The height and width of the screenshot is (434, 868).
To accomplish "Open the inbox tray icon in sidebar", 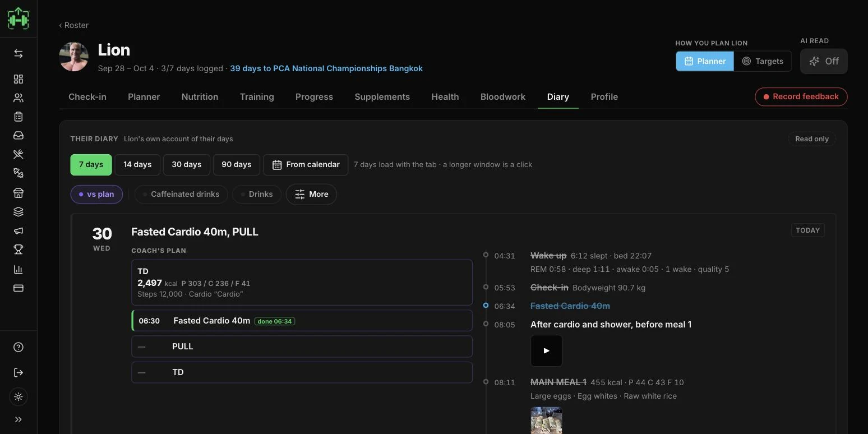I will coord(19,136).
